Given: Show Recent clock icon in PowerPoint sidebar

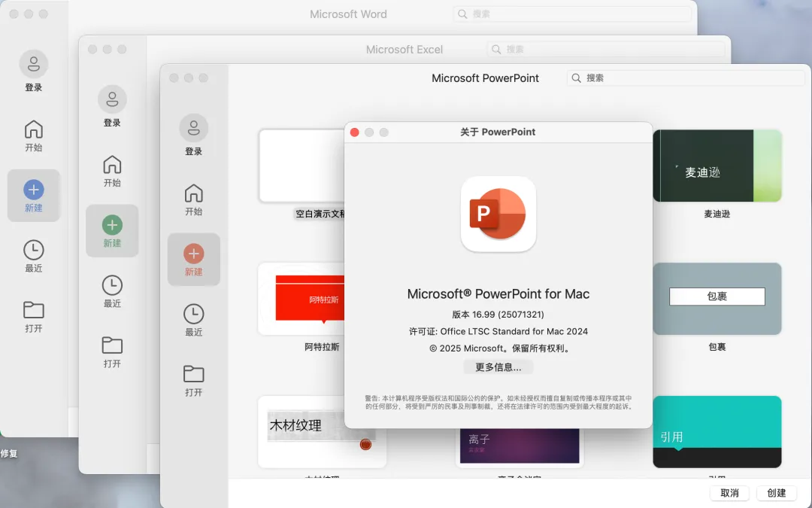Looking at the screenshot, I should click(x=194, y=314).
